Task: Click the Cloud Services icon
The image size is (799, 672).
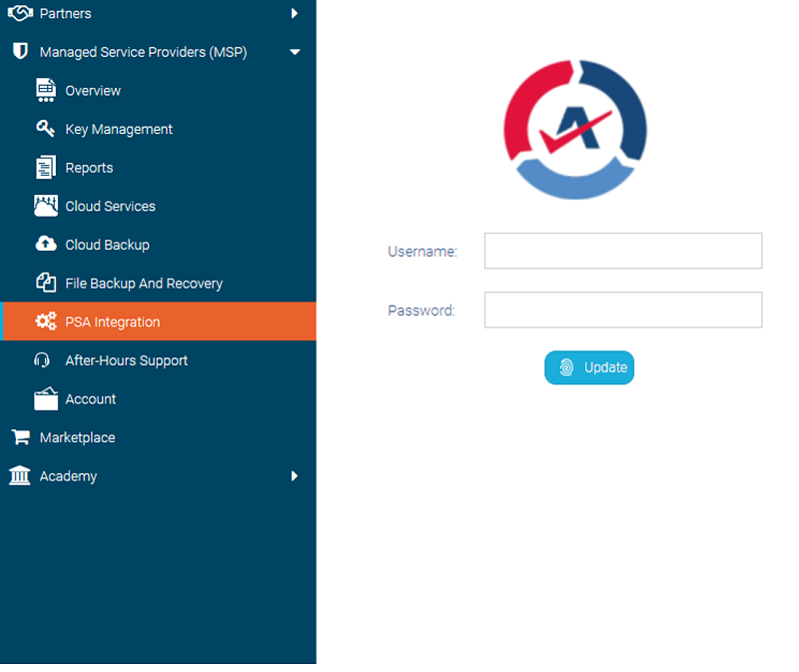Action: [x=46, y=206]
